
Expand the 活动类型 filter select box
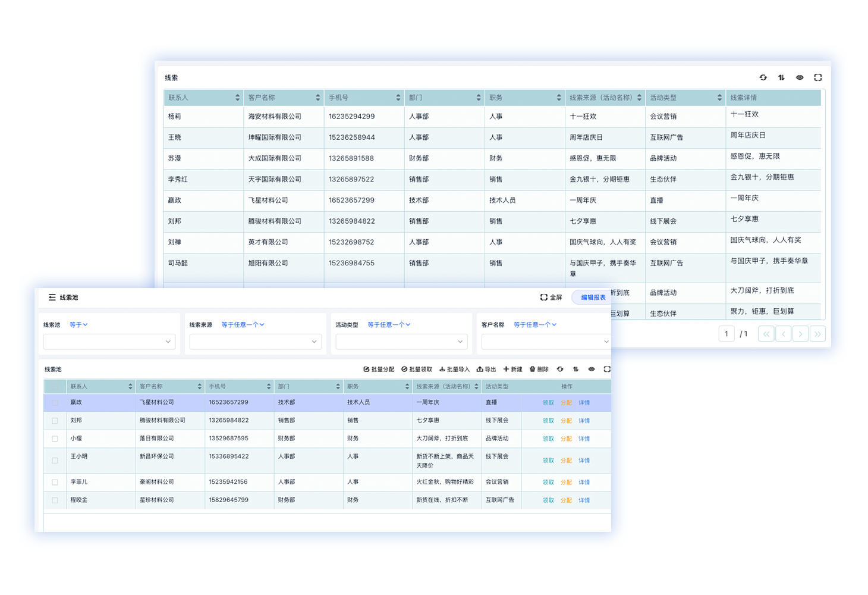tap(401, 342)
